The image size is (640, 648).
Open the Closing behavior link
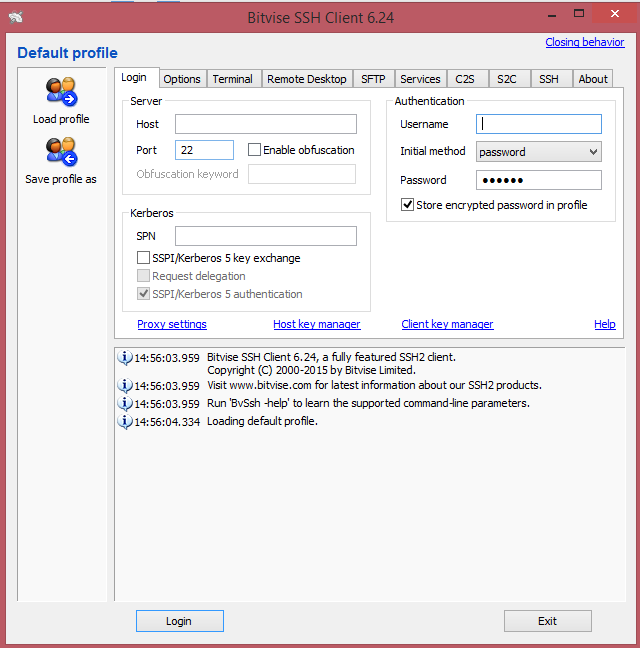pyautogui.click(x=585, y=42)
